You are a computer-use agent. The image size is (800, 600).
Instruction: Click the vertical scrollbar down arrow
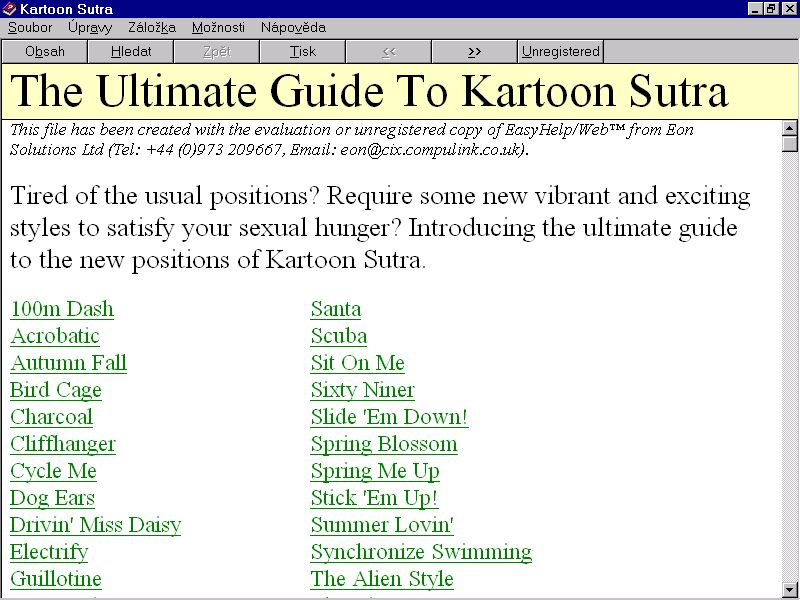[790, 590]
